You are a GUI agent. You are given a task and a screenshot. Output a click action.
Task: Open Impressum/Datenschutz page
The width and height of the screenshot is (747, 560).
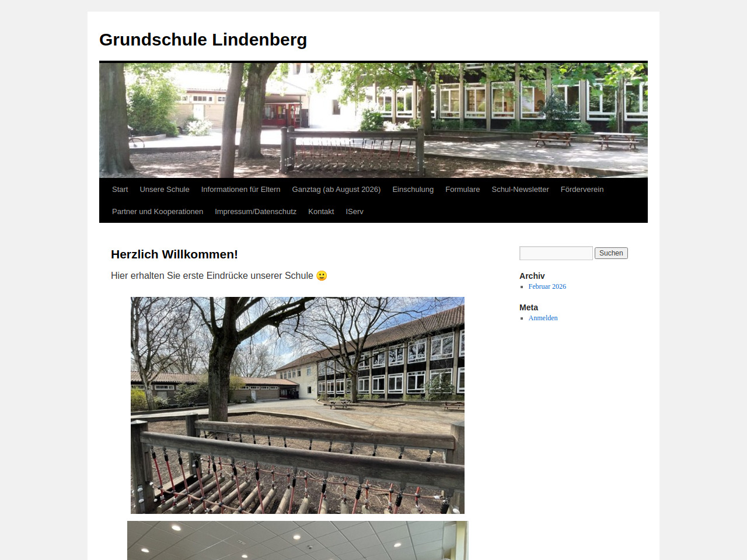[256, 212]
